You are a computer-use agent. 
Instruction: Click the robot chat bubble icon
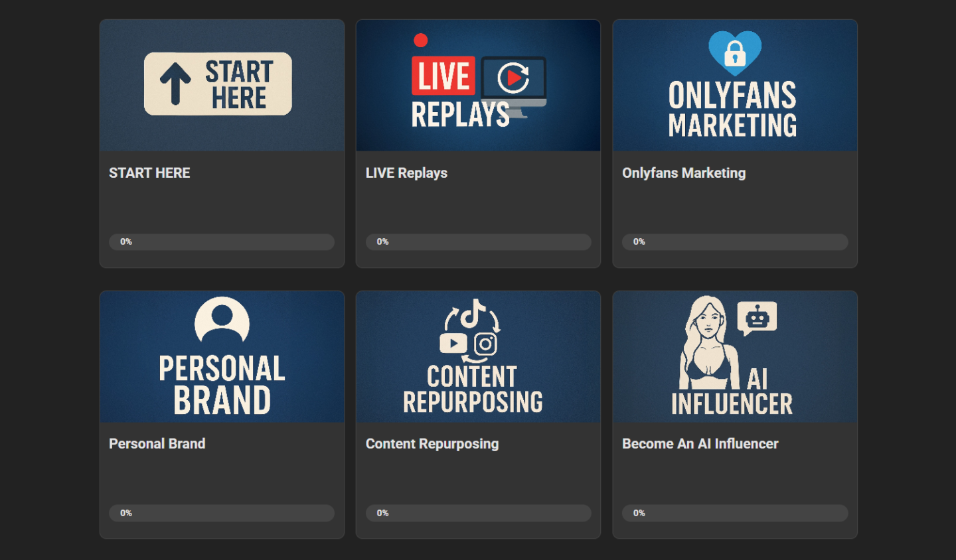(x=757, y=318)
